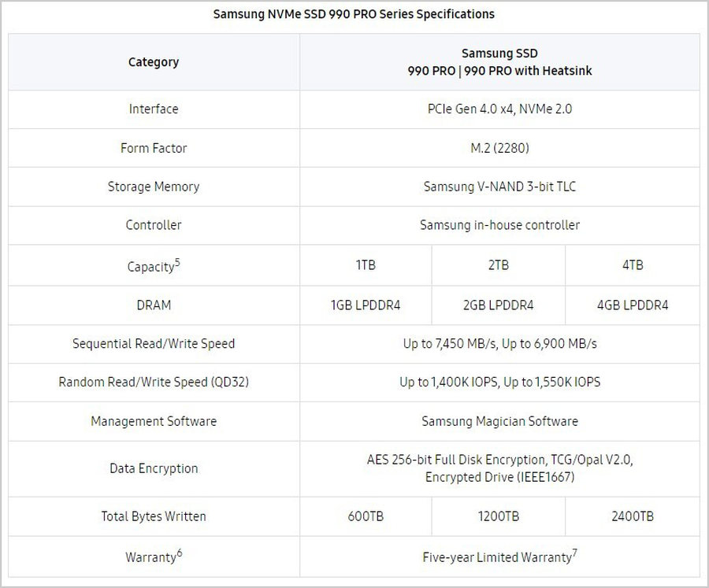Select the 1200TB total bytes written cell
Image resolution: width=709 pixels, height=588 pixels.
[x=499, y=516]
